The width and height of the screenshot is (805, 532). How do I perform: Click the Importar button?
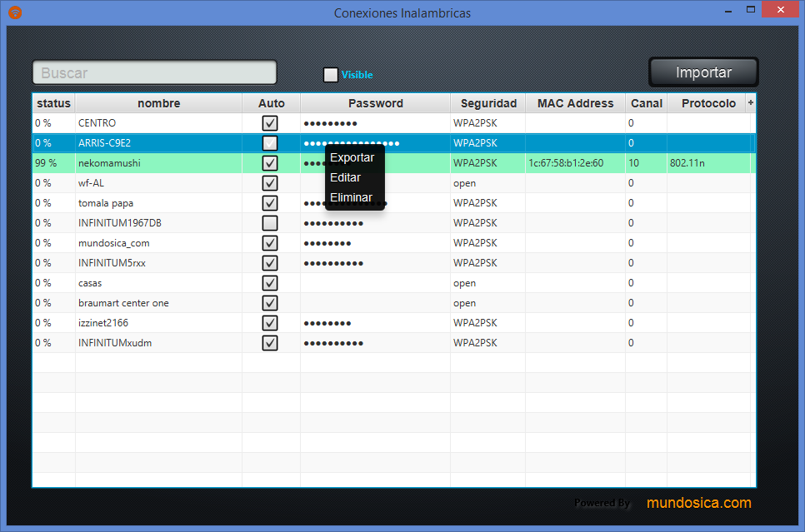coord(703,72)
